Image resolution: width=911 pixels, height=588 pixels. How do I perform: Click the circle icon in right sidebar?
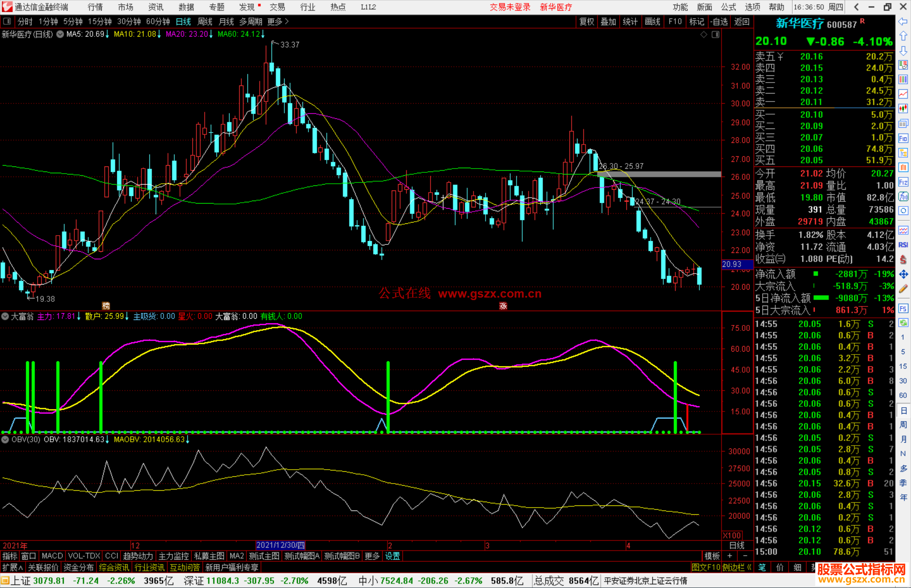pos(903,211)
